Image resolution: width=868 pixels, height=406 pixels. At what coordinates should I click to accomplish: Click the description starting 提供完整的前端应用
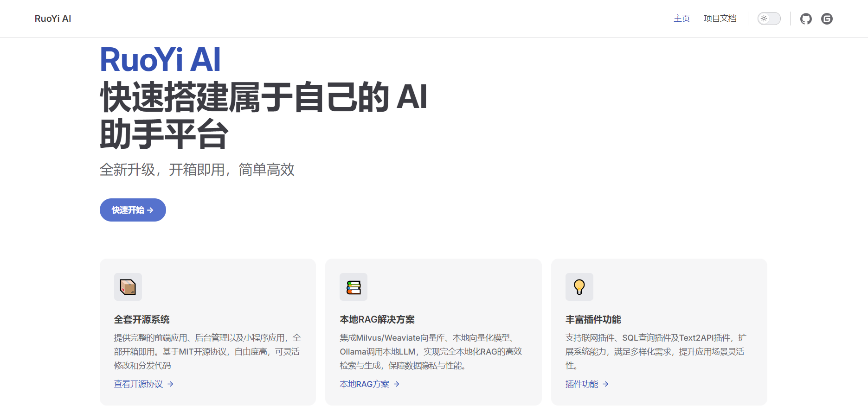(207, 351)
